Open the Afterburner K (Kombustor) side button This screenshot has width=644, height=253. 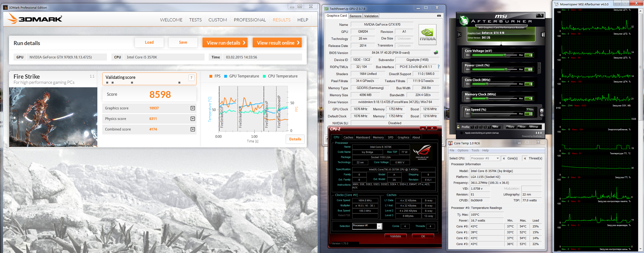459,34
